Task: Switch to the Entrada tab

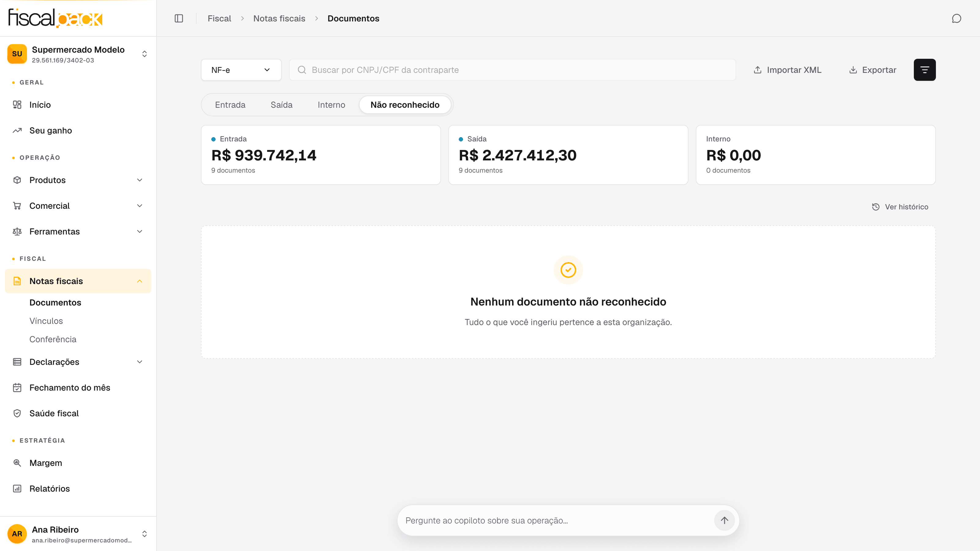Action: tap(230, 105)
